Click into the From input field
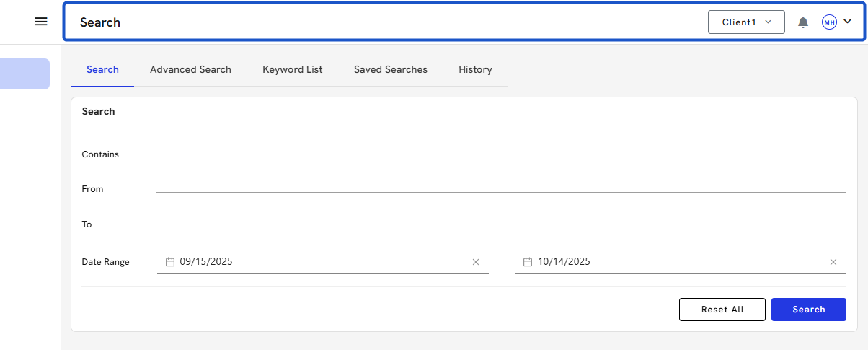 pos(500,185)
